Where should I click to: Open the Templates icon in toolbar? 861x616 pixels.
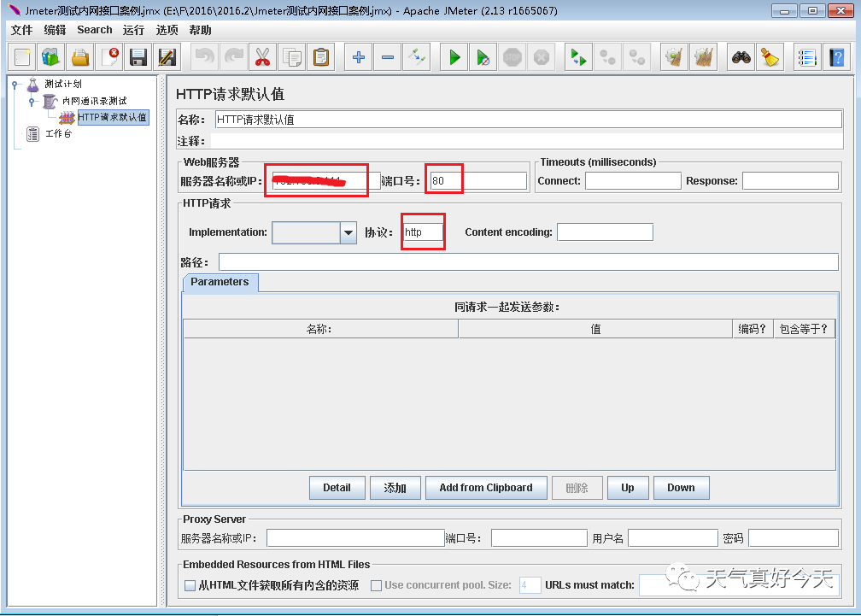coord(51,57)
